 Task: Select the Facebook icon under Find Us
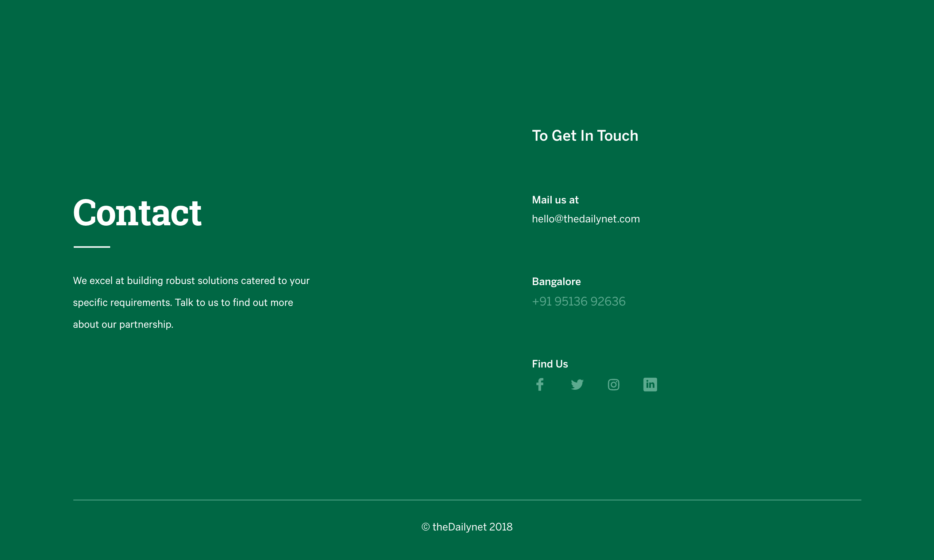click(x=540, y=384)
